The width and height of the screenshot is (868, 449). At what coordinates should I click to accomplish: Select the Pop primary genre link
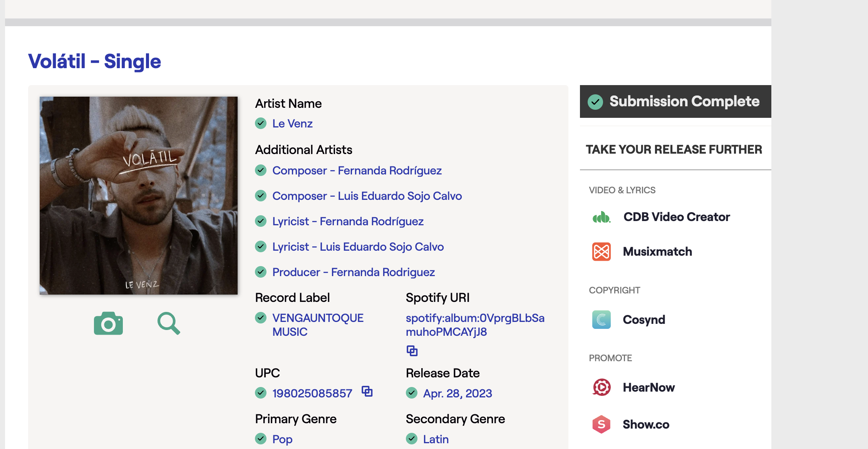(282, 439)
